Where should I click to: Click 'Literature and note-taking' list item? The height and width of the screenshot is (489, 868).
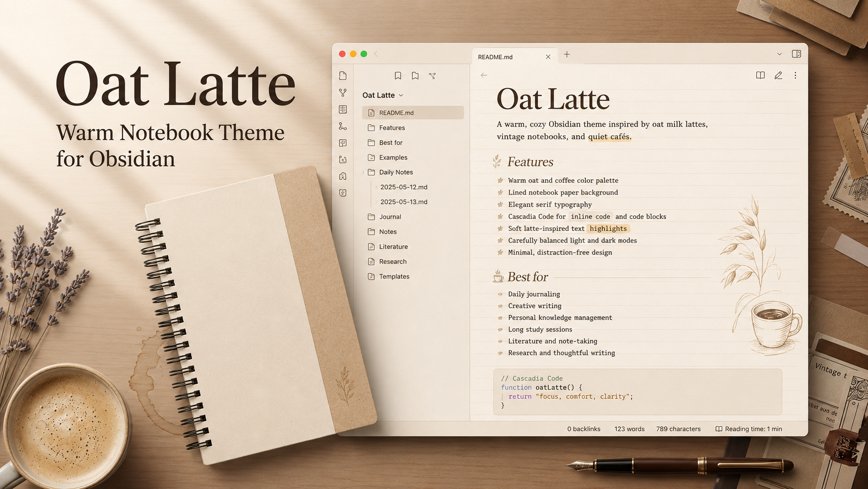pyautogui.click(x=552, y=341)
